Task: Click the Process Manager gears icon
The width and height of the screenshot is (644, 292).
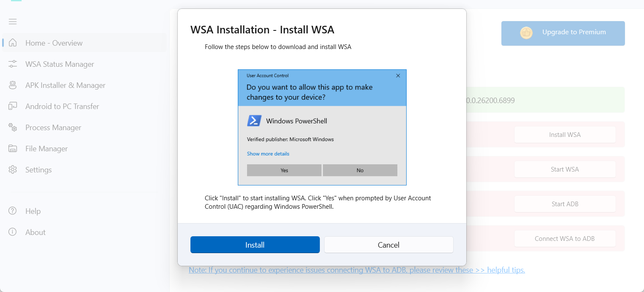Action: tap(13, 128)
